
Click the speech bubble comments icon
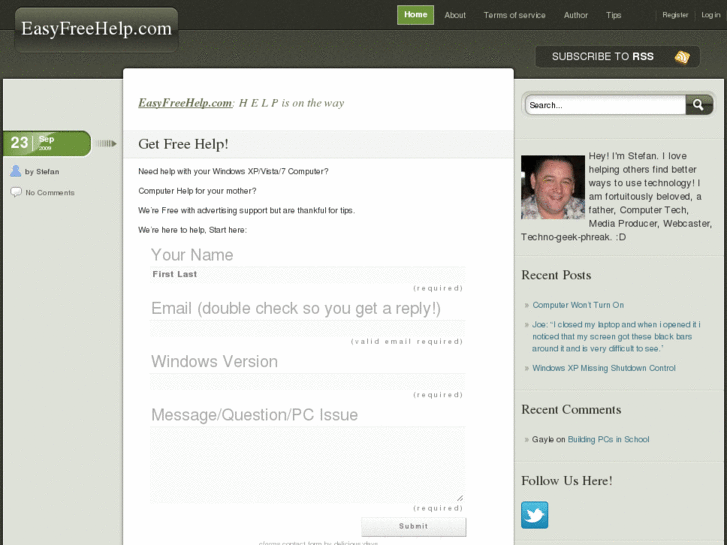[x=16, y=192]
